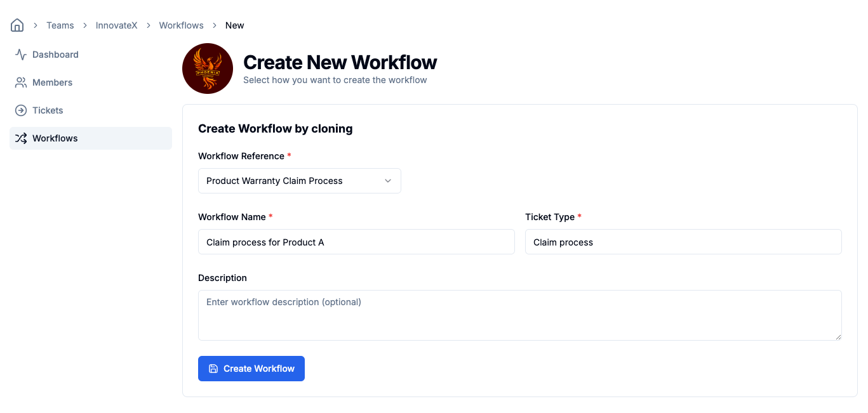Select New in the breadcrumb trail
This screenshot has width=868, height=413.
click(234, 25)
